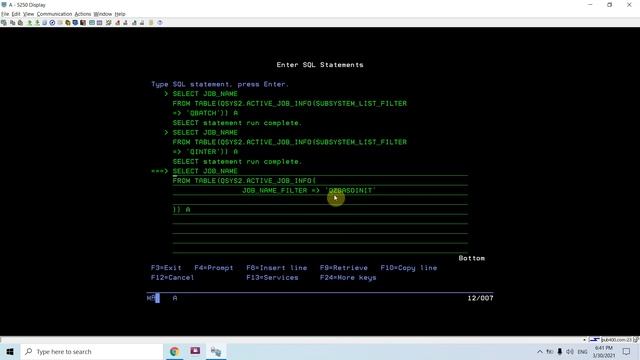Click the yellow-olive toolbar icon
The width and height of the screenshot is (640, 360).
point(68,23)
